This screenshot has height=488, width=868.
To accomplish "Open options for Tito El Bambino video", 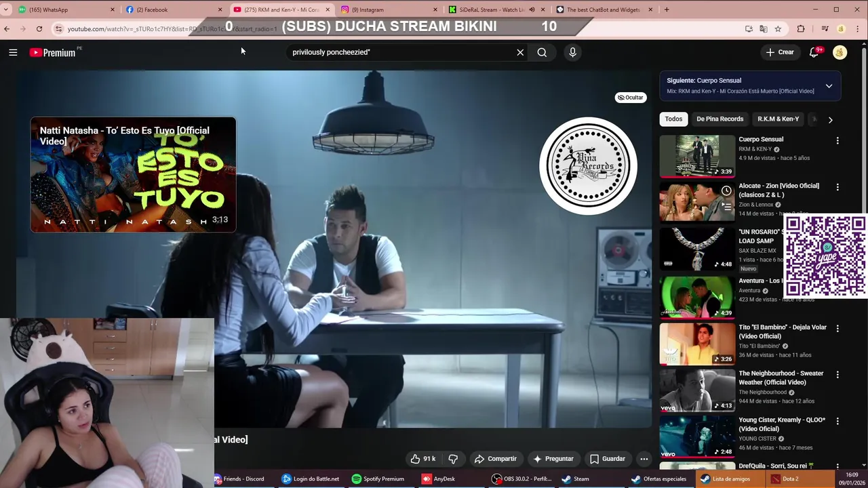I will pos(837,328).
